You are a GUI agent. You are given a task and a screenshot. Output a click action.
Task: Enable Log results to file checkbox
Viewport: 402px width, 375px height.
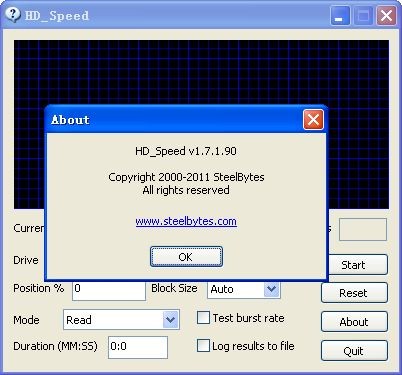203,346
